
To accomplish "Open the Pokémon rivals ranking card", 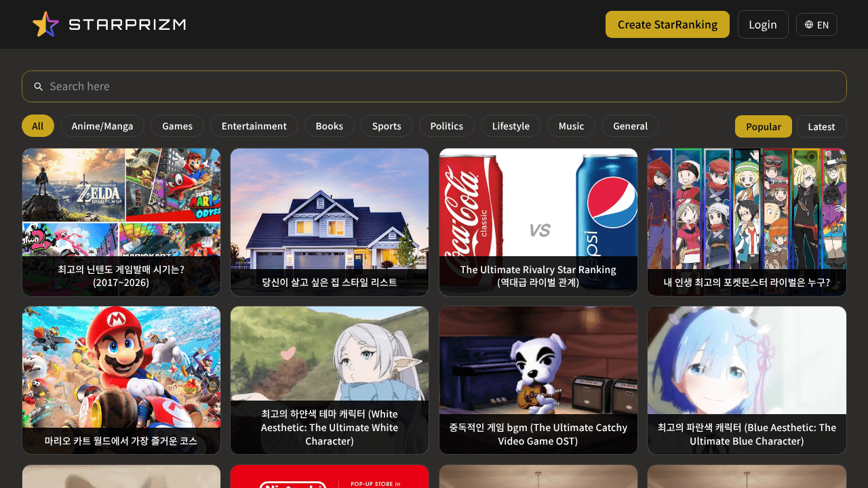I will 747,222.
